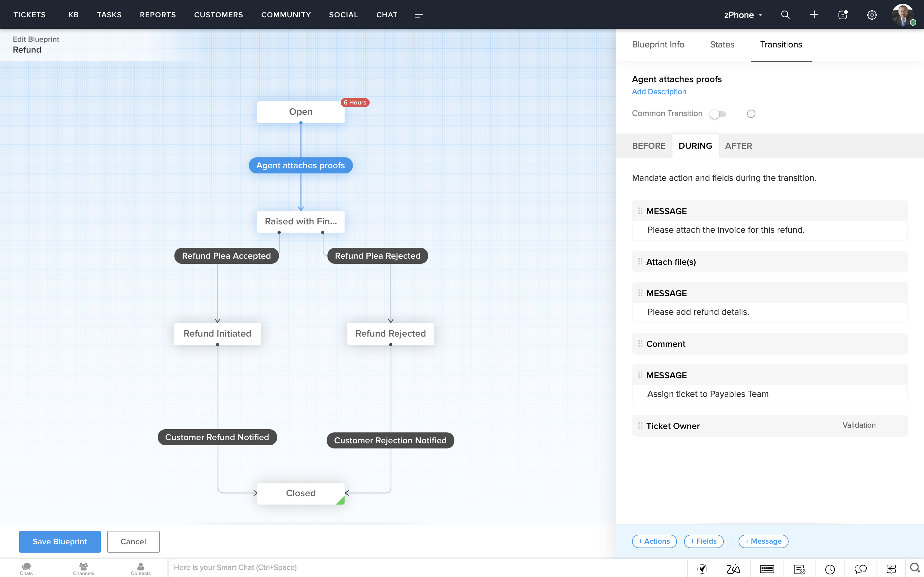Switch to the States tab
The height and width of the screenshot is (577, 924).
coord(722,45)
